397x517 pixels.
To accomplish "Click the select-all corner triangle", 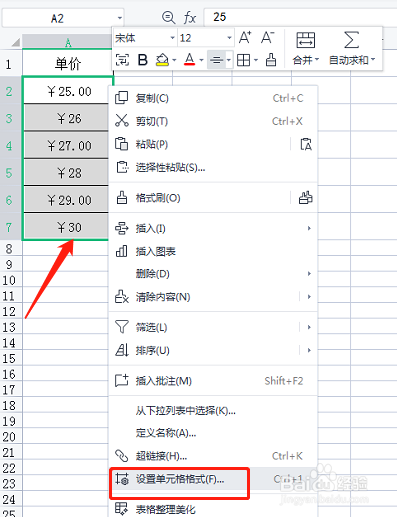I will pyautogui.click(x=15, y=42).
